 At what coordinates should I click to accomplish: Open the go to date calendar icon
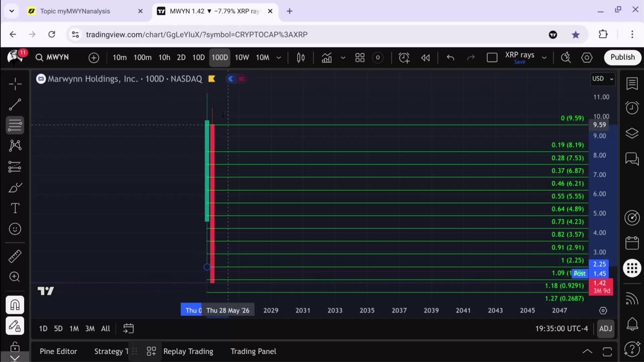(128, 329)
